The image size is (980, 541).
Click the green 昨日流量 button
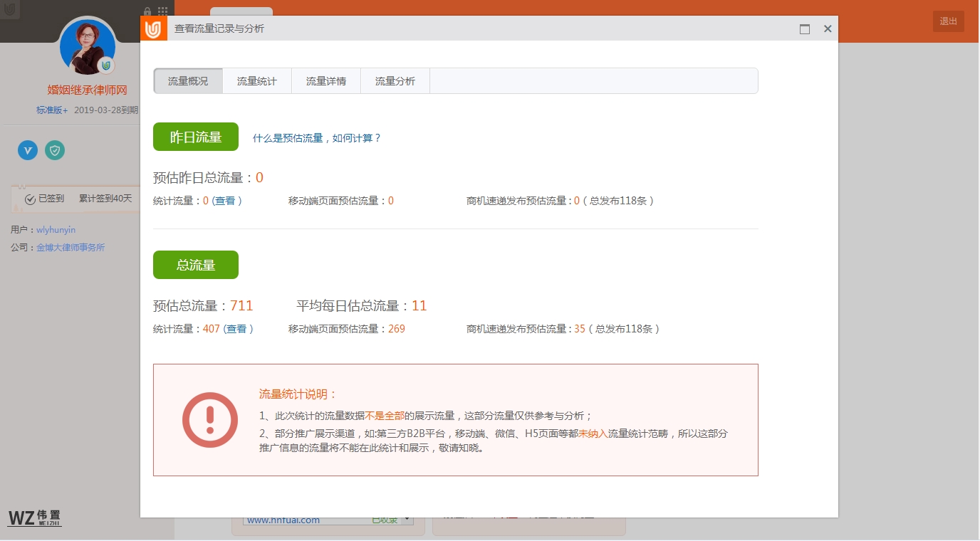pyautogui.click(x=196, y=137)
